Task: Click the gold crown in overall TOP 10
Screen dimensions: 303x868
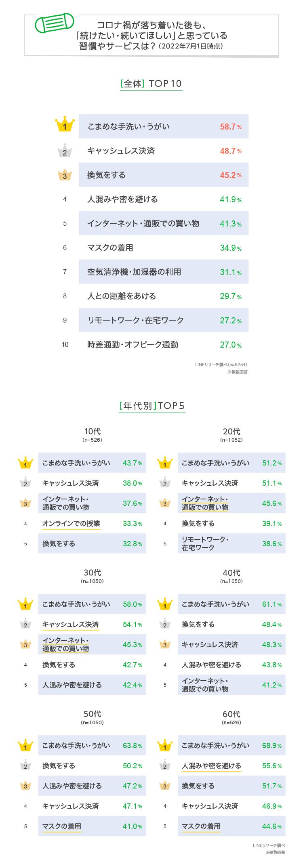Action: (x=65, y=125)
